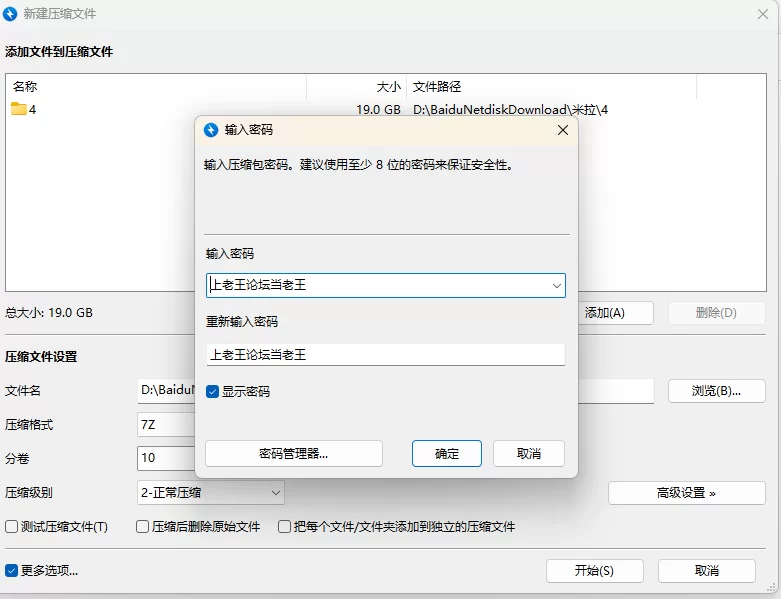Click Bandizip icon in main window title

[x=11, y=13]
